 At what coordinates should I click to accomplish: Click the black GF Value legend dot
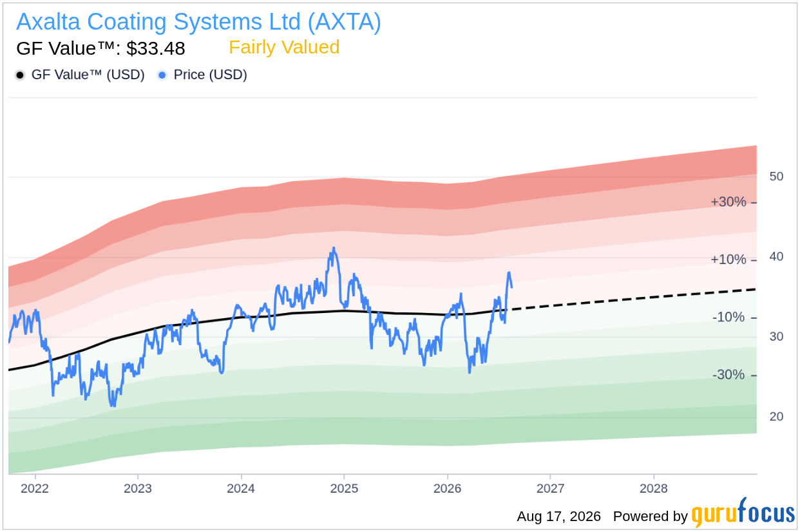point(20,75)
